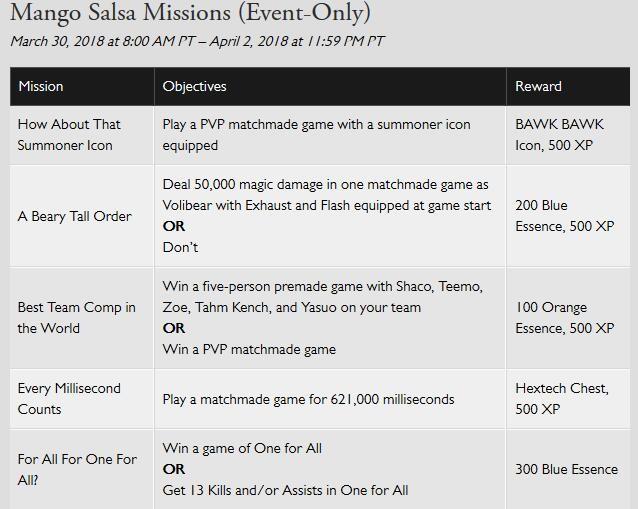Click the Volibear magic damage objective text
Screen dimensions: 638x509
(x=326, y=195)
